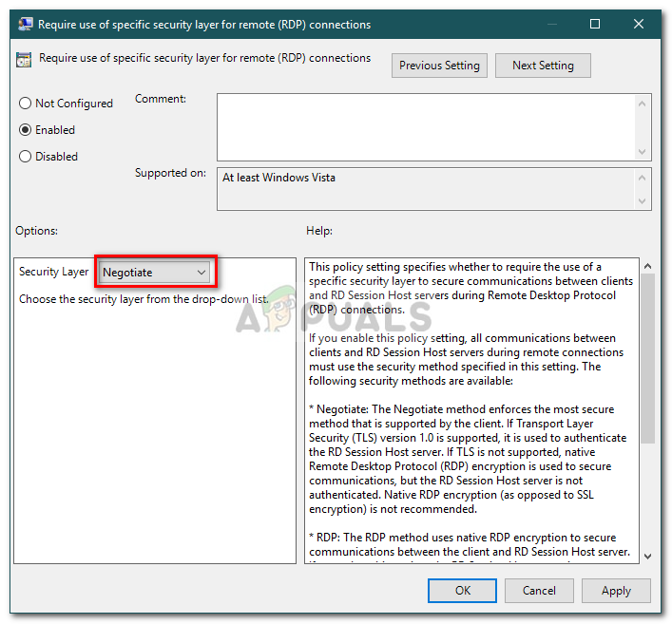Click 'Choose the security layer' instruction text
The width and height of the screenshot is (672, 624).
coord(144,299)
